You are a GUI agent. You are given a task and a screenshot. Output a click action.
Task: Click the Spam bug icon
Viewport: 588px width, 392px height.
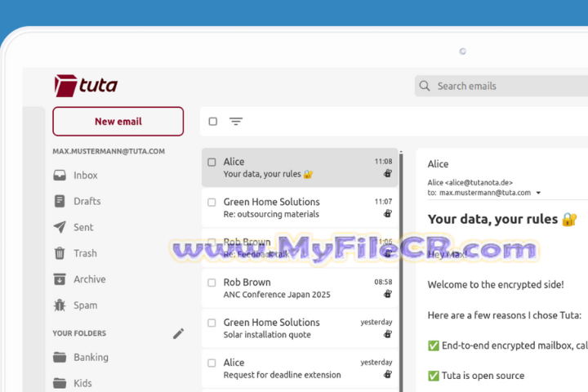coord(60,305)
